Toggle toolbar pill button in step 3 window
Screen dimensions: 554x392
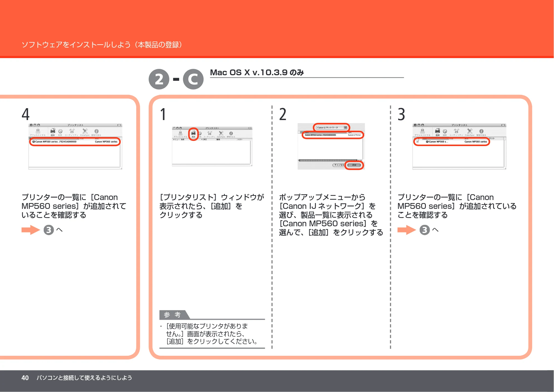click(x=503, y=125)
